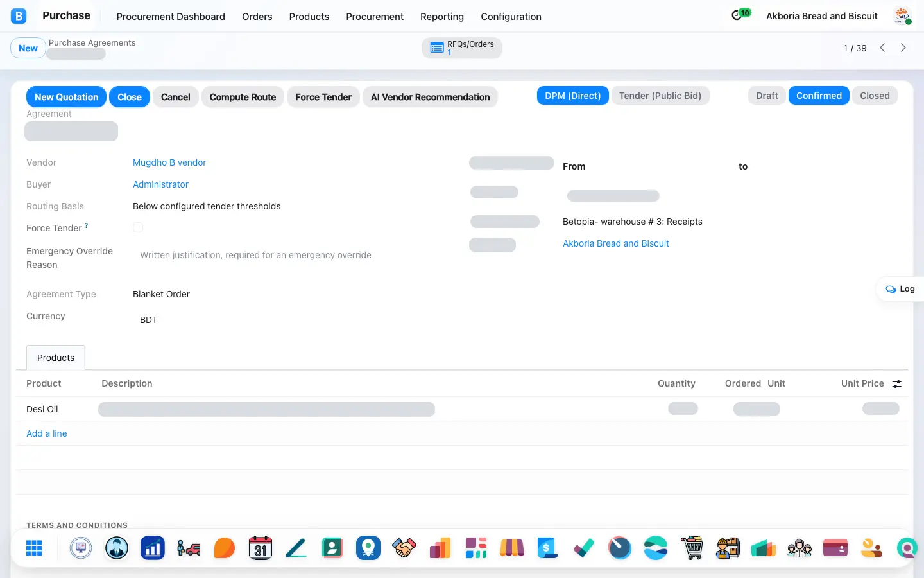Select the Tender (Public Bid) option
Screen dimensions: 924x578
pyautogui.click(x=660, y=96)
